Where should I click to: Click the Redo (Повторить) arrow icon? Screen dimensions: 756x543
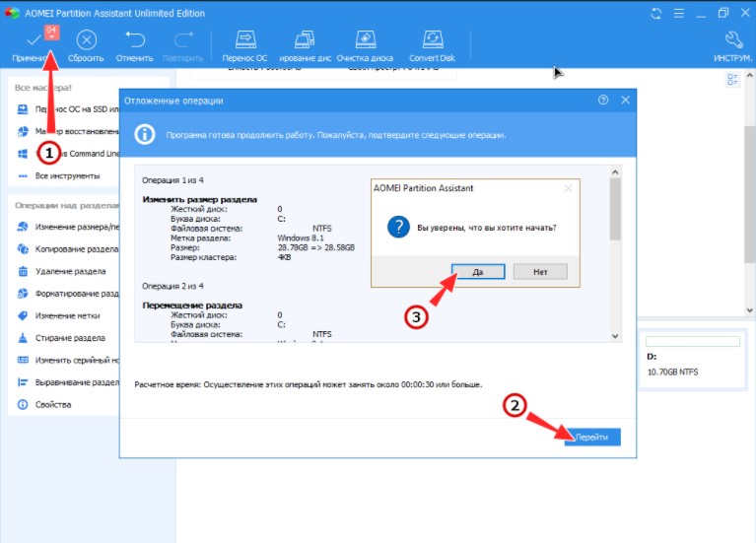pos(183,40)
